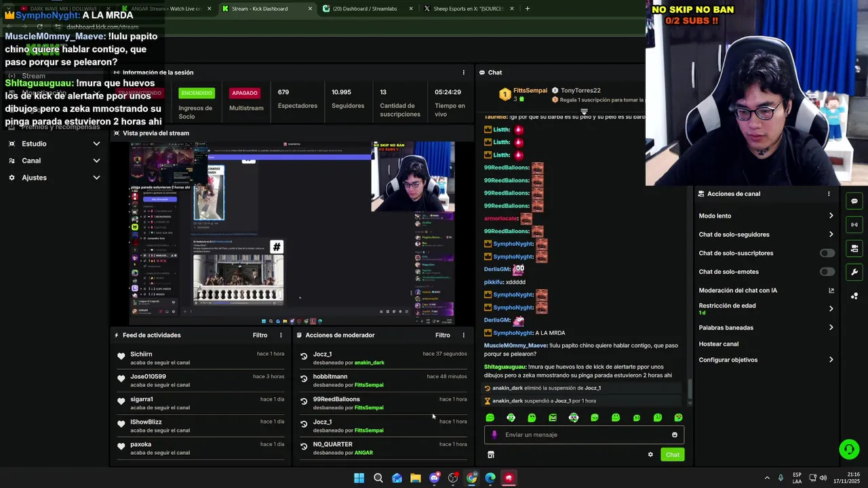Click the last green emote in quick emote row
The image size is (868, 488).
[678, 418]
